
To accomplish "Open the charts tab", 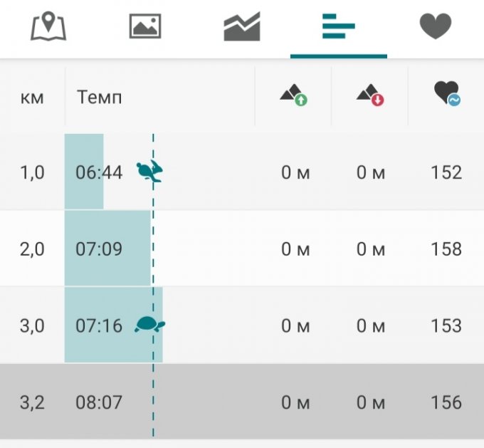I will click(242, 27).
